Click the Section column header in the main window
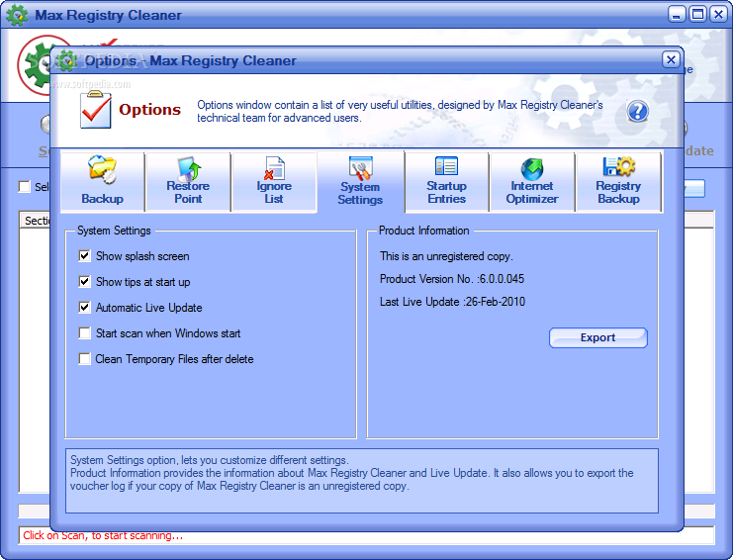The image size is (733, 560). [37, 221]
